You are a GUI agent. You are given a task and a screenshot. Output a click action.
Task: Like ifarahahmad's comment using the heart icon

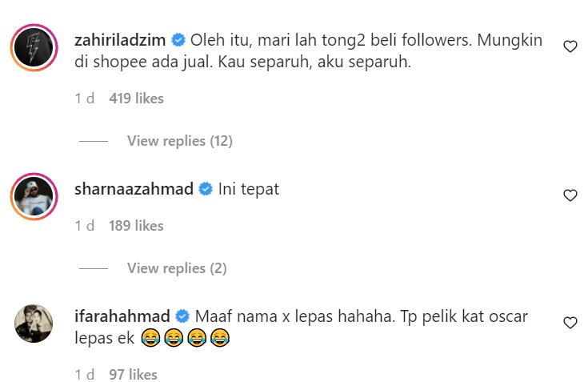click(570, 323)
